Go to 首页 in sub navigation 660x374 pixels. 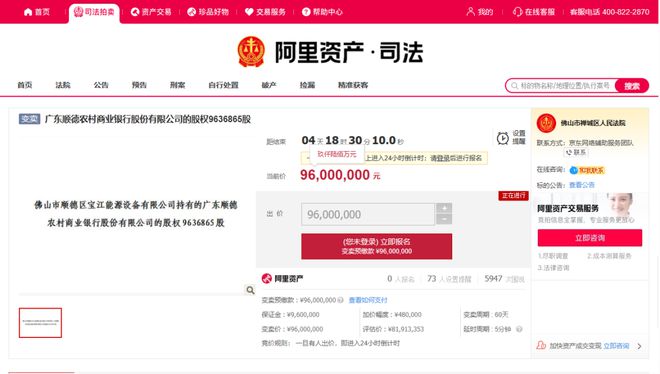click(24, 85)
